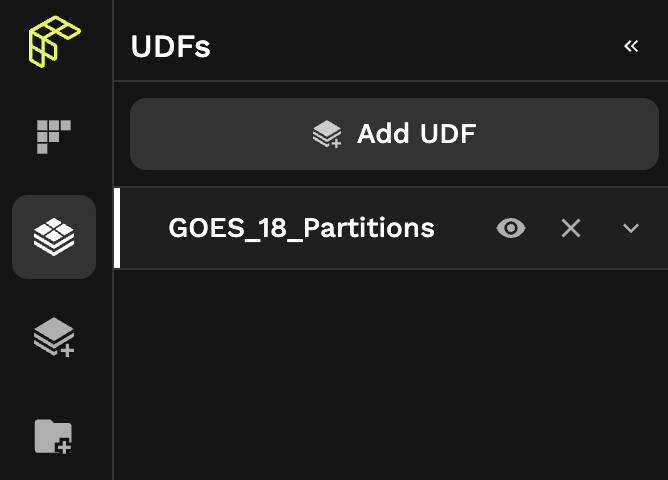
Task: Click the layers-plus icon inside Add UDF
Action: coord(327,134)
